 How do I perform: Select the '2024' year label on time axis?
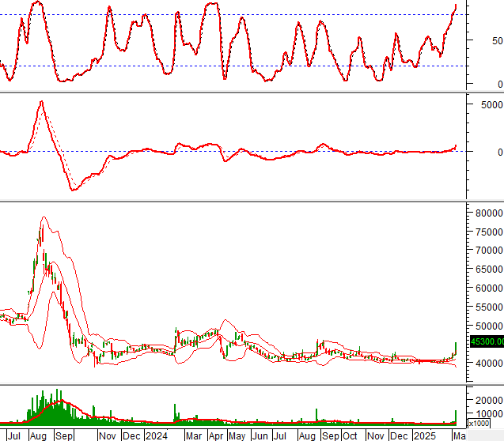(x=156, y=436)
